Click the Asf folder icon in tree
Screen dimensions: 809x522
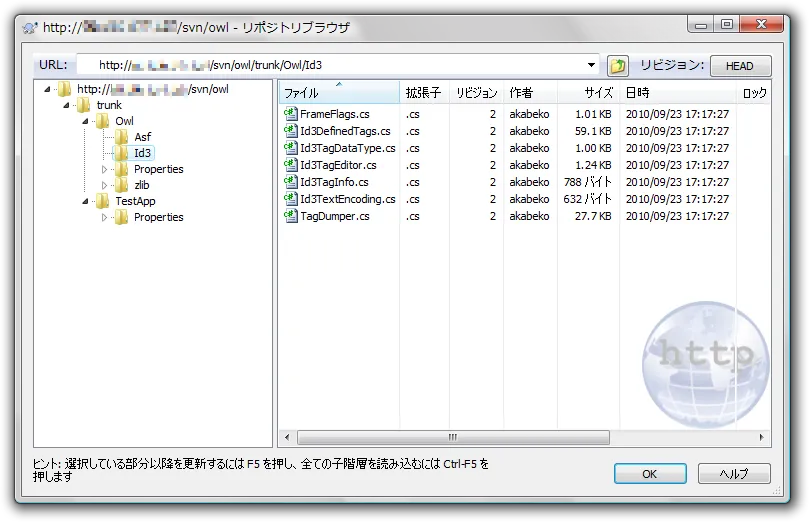(x=122, y=137)
